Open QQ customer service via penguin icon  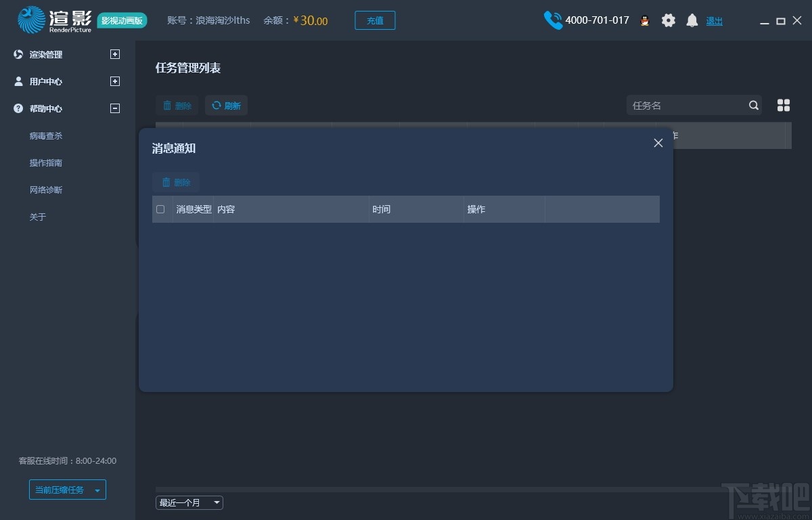645,20
